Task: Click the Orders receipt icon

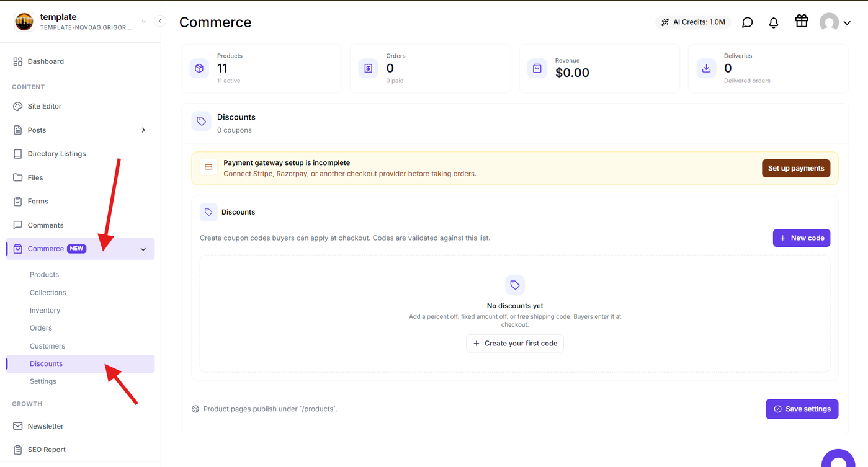Action: tap(369, 68)
